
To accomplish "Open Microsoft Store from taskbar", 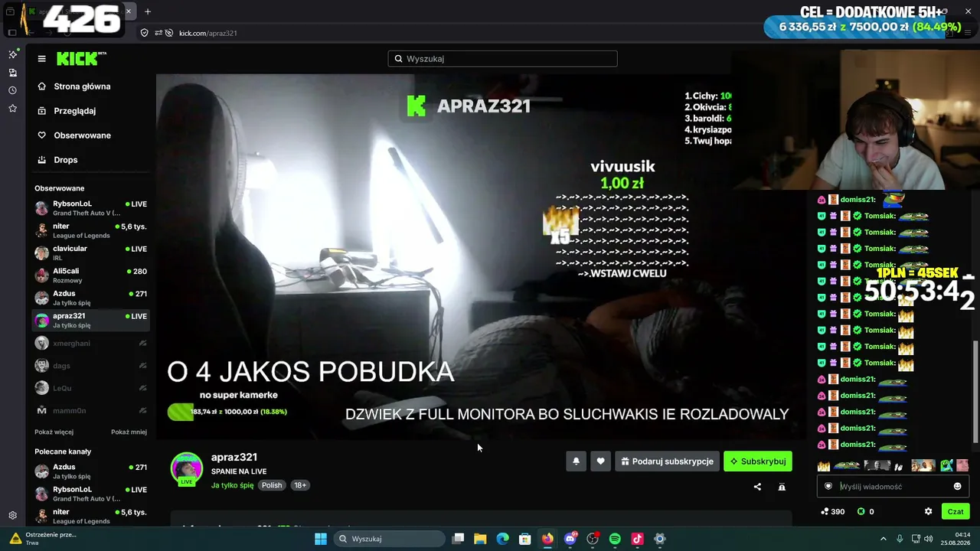I will pyautogui.click(x=525, y=539).
